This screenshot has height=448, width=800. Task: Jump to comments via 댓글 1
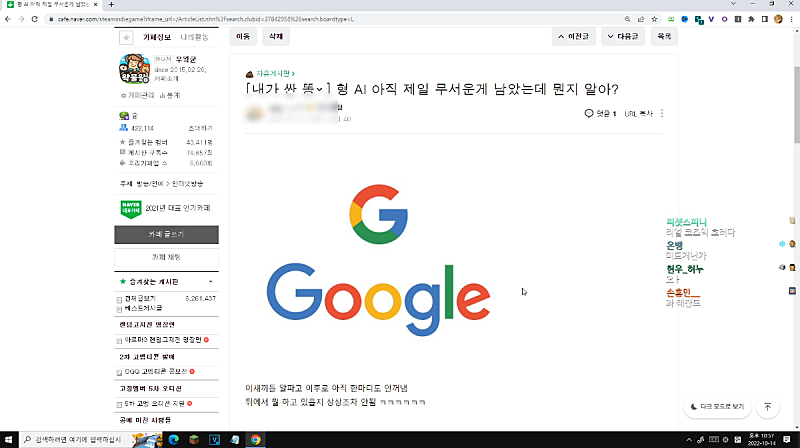601,113
